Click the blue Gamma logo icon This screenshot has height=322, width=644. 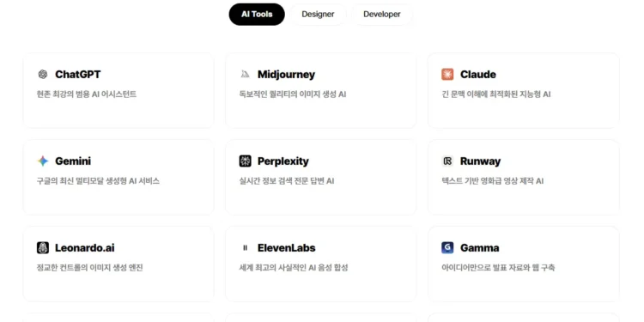click(447, 247)
